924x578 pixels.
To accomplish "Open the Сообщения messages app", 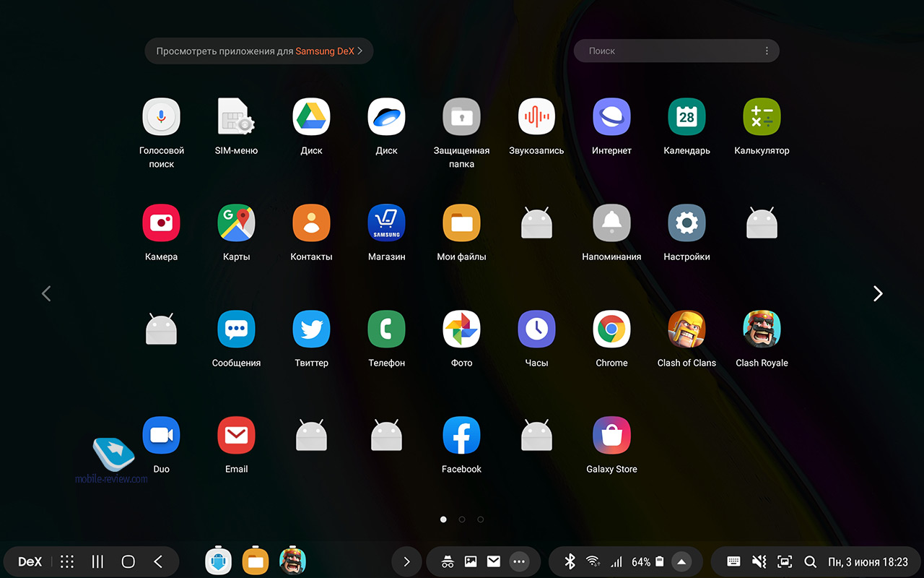I will point(236,329).
